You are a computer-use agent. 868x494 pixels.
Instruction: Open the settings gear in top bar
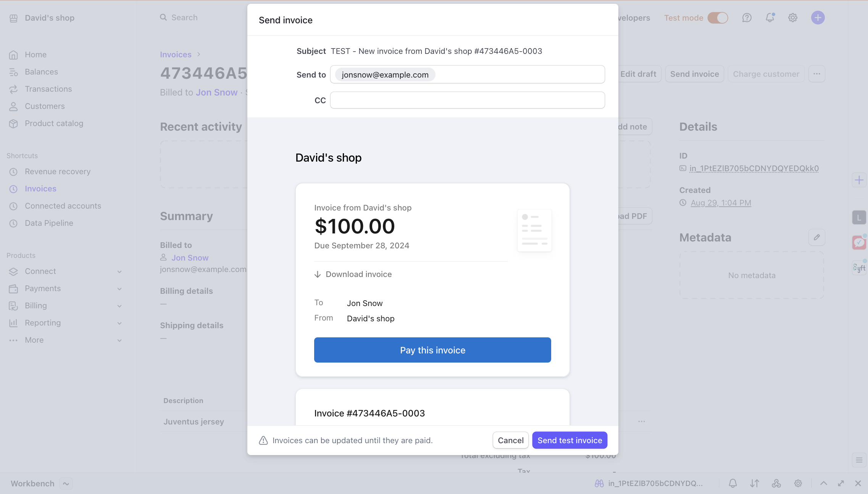(793, 18)
